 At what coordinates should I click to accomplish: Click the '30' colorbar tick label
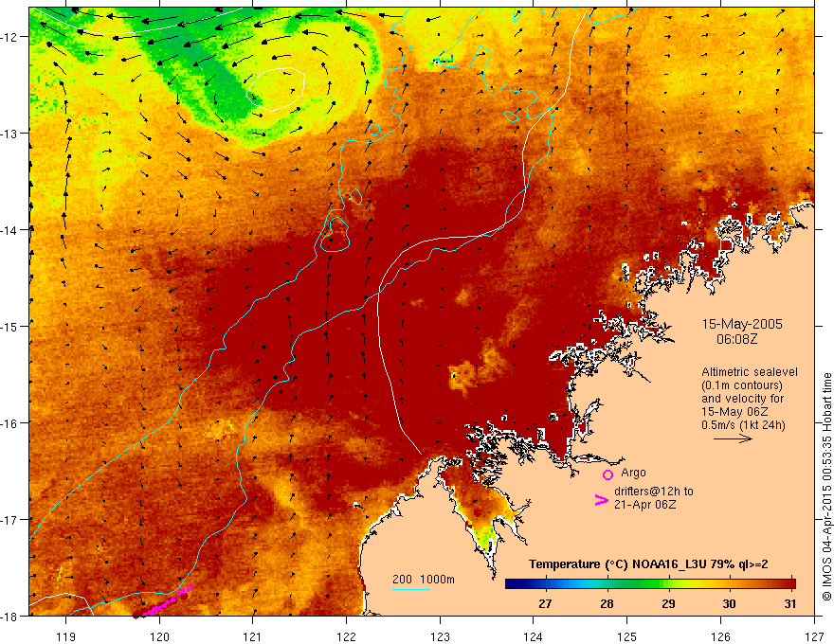pos(729,603)
